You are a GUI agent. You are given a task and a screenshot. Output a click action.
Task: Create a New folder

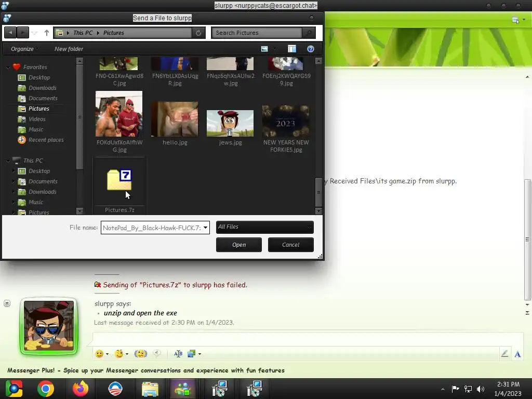pos(69,49)
